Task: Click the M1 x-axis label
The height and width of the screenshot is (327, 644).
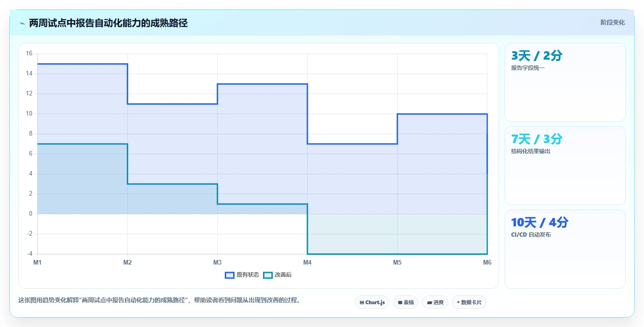Action: (x=37, y=263)
